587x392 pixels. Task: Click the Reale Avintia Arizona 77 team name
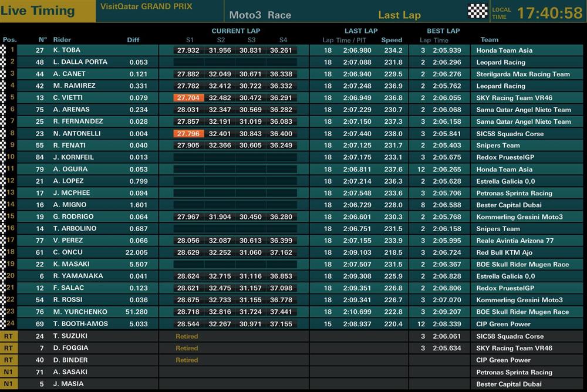pos(515,241)
